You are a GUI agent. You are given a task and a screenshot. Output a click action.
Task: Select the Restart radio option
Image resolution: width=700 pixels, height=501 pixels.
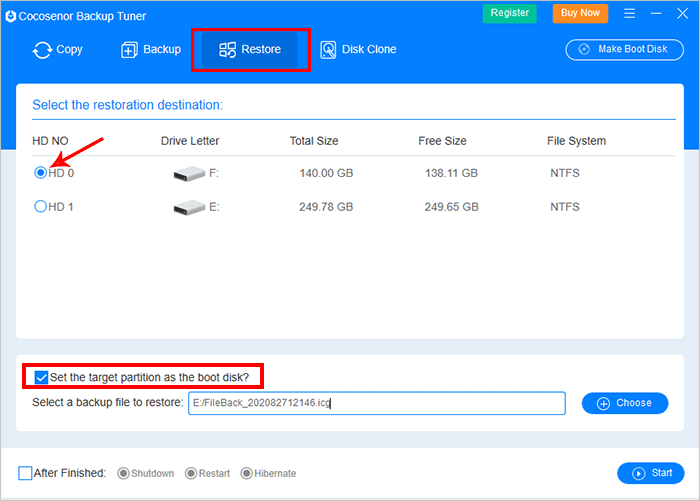(x=191, y=473)
